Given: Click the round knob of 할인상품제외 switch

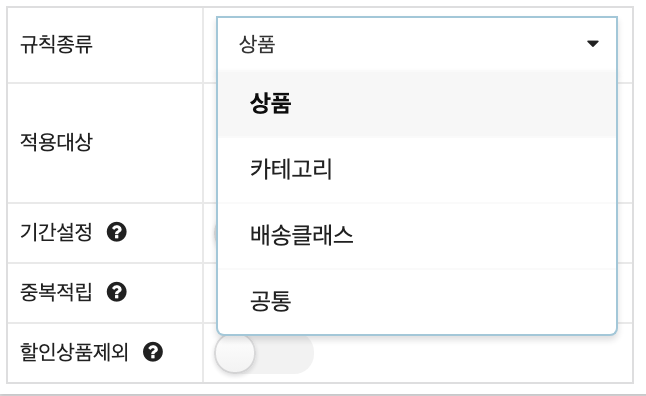Looking at the screenshot, I should 235,353.
